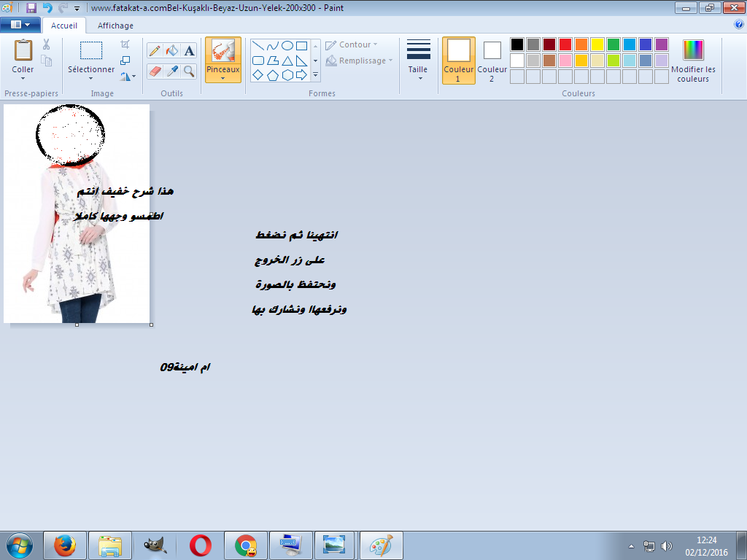Switch to the Affichage tab
Image resolution: width=747 pixels, height=560 pixels.
pos(115,26)
